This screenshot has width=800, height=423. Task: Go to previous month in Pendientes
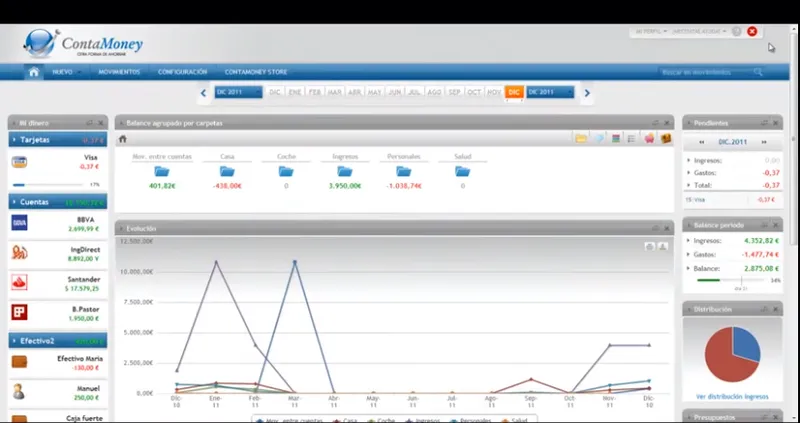pos(702,142)
